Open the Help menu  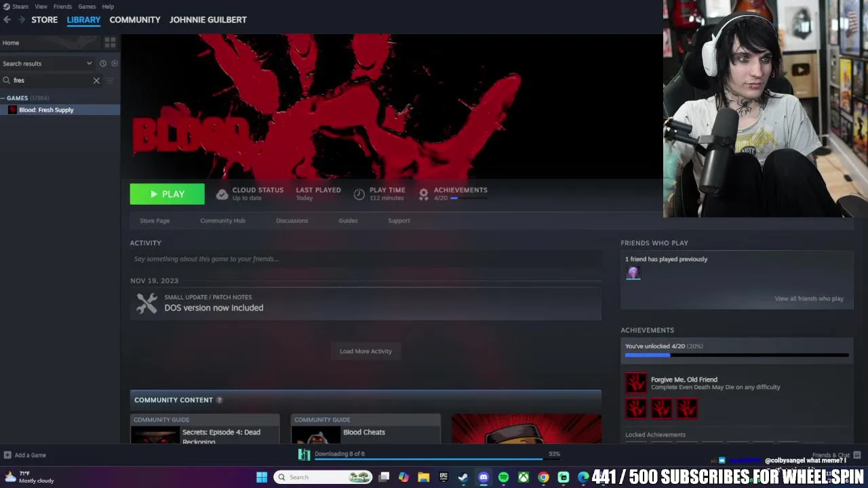point(108,6)
